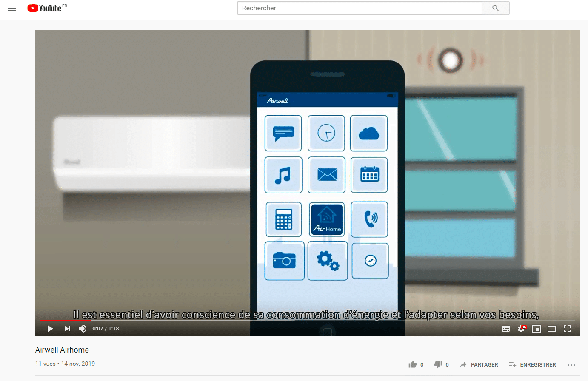Mute the video volume speaker icon
Viewport: 588px width, 381px height.
coord(83,329)
